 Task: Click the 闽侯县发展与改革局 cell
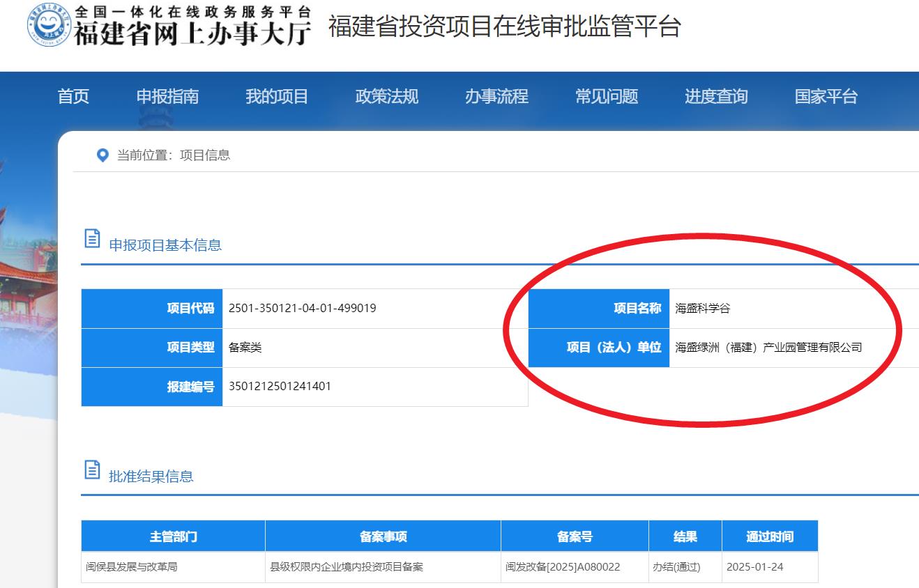173,567
